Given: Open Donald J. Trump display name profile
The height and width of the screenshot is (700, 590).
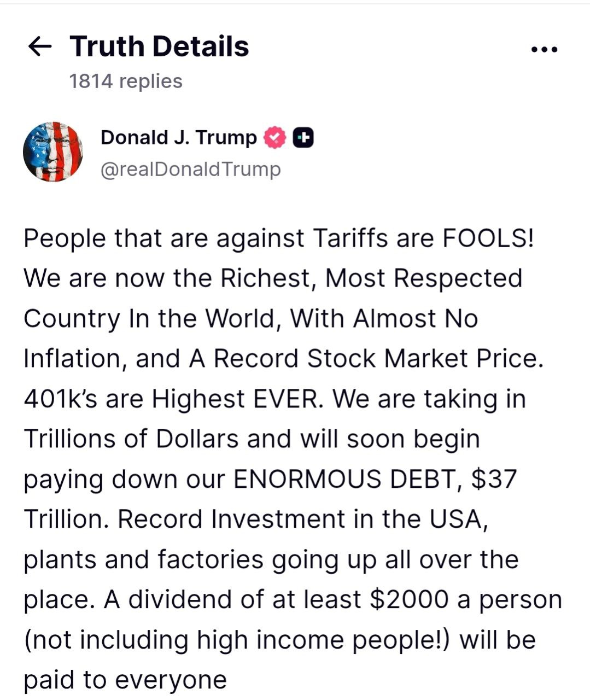Looking at the screenshot, I should pyautogui.click(x=178, y=138).
